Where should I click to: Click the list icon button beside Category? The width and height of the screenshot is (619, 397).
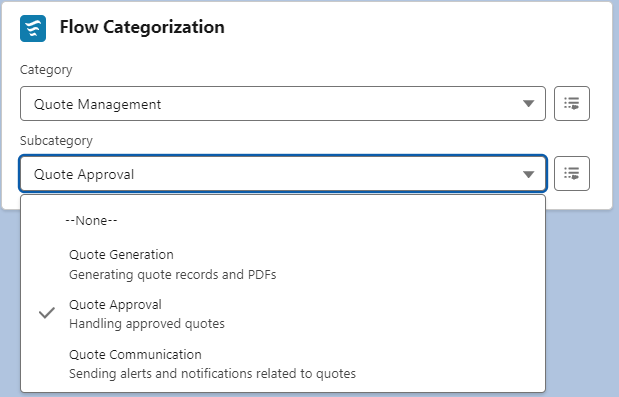[572, 104]
